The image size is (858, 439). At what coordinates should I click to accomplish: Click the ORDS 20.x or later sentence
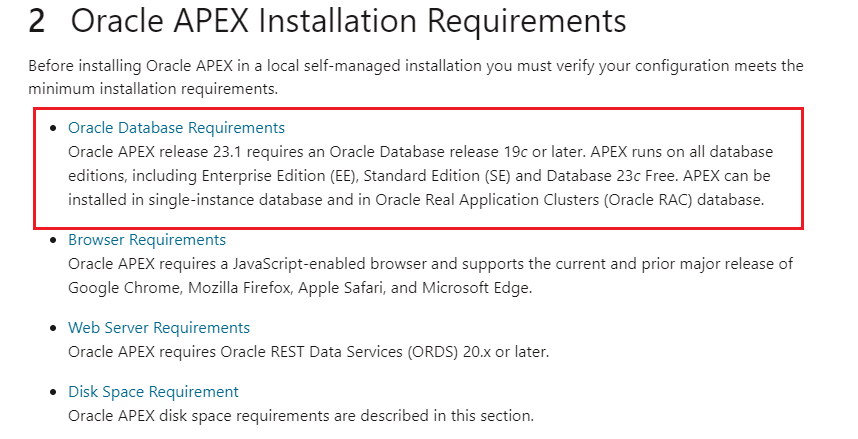308,351
